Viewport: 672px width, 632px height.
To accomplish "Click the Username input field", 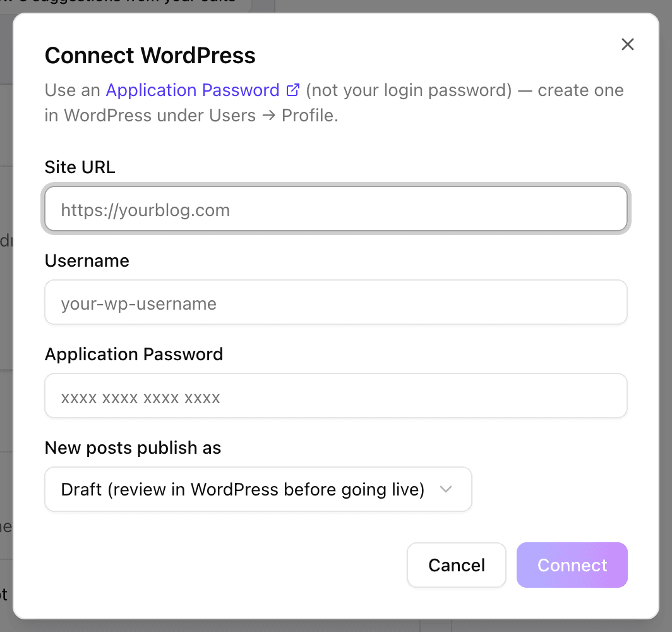I will click(336, 302).
